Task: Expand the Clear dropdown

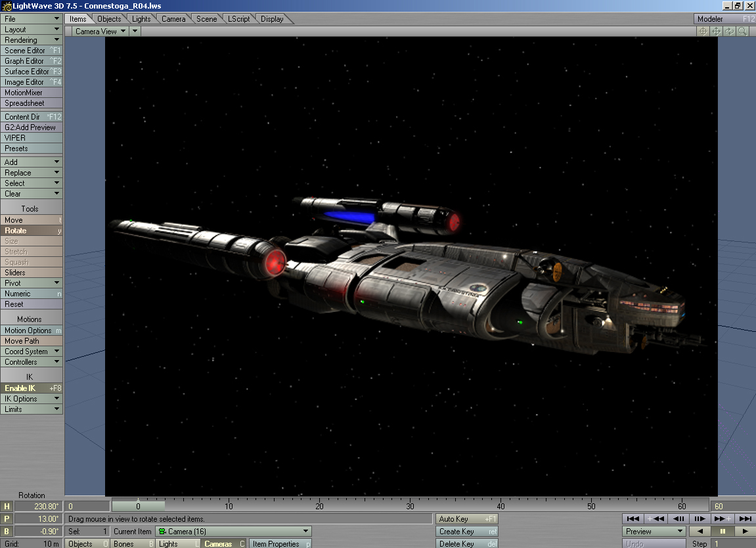Action: (32, 194)
